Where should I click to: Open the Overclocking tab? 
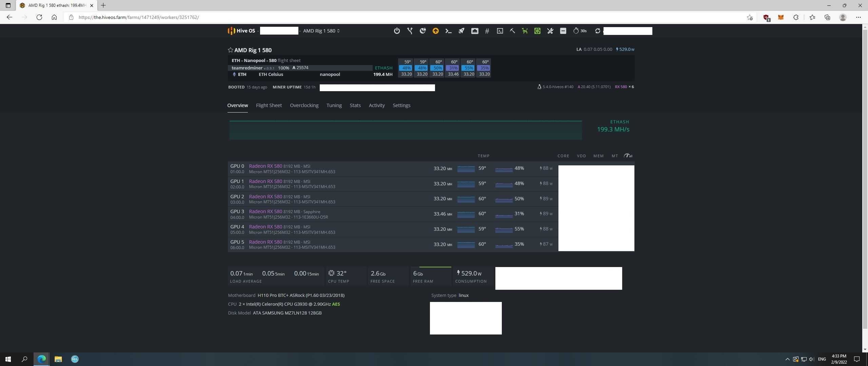tap(304, 105)
